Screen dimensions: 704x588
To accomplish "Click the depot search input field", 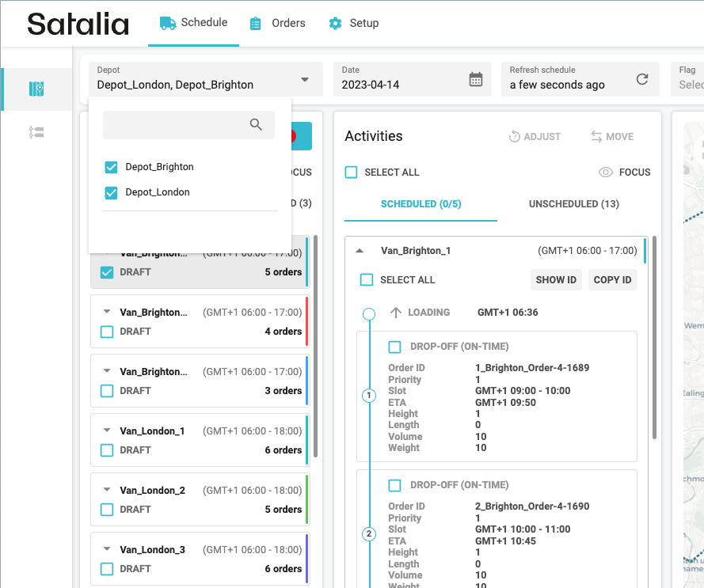I will point(174,125).
